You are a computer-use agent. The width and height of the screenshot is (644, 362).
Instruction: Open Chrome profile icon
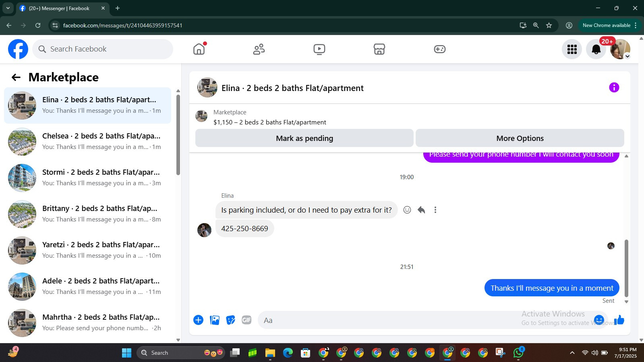569,25
